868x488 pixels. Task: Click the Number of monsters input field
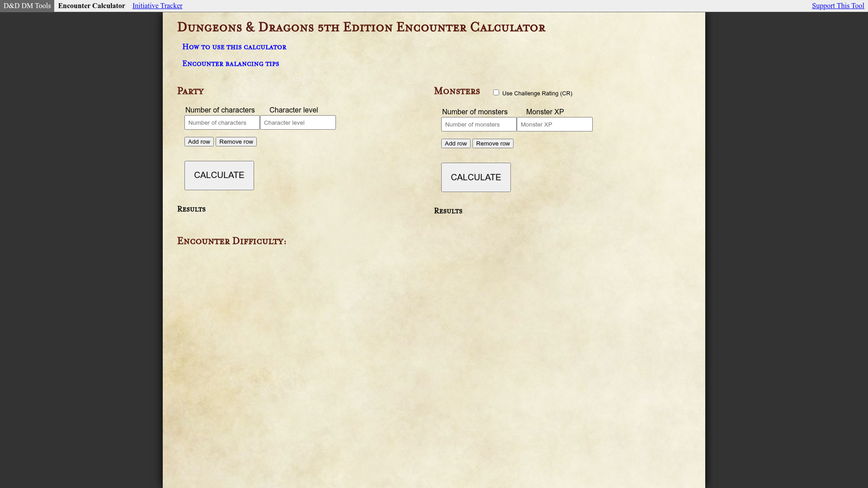click(478, 124)
